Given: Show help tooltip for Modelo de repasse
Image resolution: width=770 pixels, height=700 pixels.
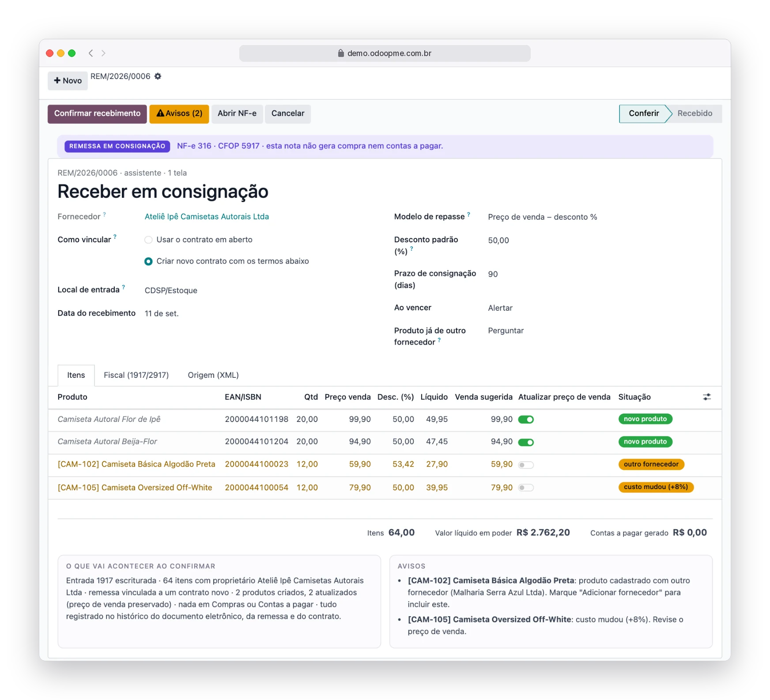Looking at the screenshot, I should (468, 214).
